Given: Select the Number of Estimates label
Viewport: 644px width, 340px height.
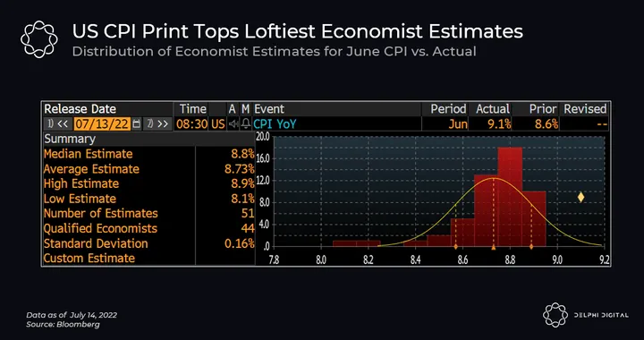Looking at the screenshot, I should 100,214.
